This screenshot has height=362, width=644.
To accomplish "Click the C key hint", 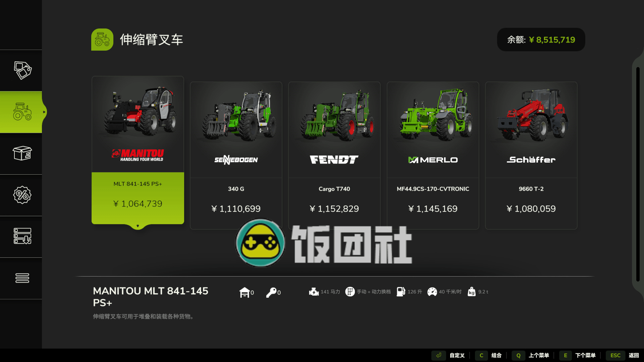I will [x=481, y=355].
